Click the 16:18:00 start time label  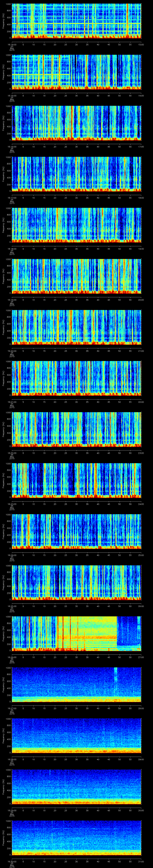pyautogui.click(x=12, y=249)
